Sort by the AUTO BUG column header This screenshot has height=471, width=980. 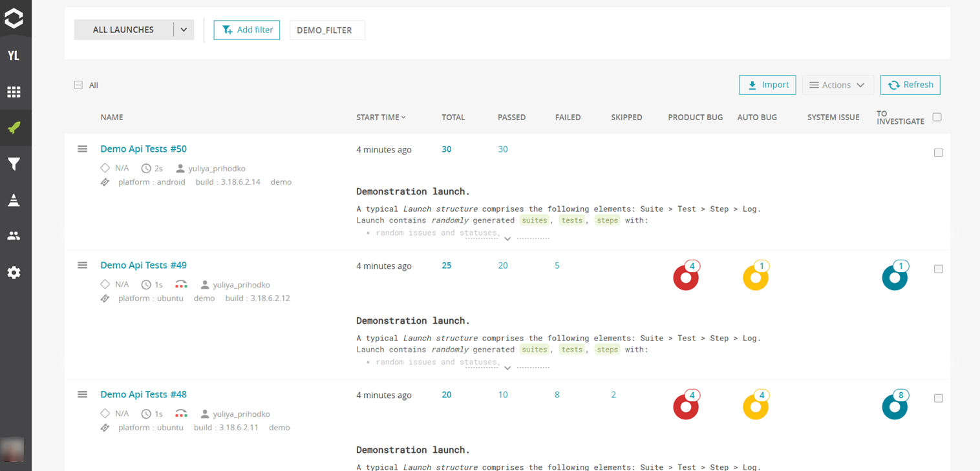click(757, 118)
